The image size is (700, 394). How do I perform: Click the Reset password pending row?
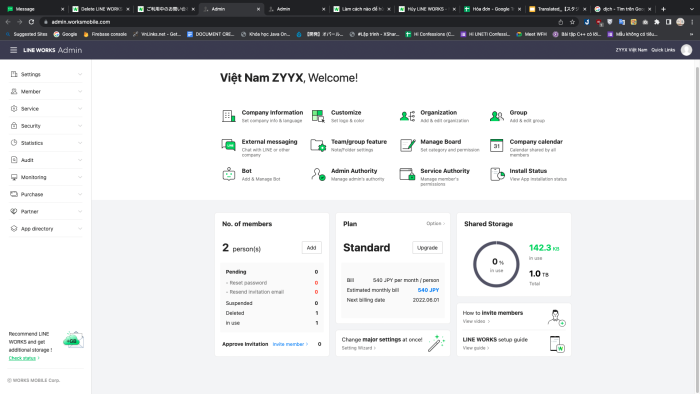(271, 282)
